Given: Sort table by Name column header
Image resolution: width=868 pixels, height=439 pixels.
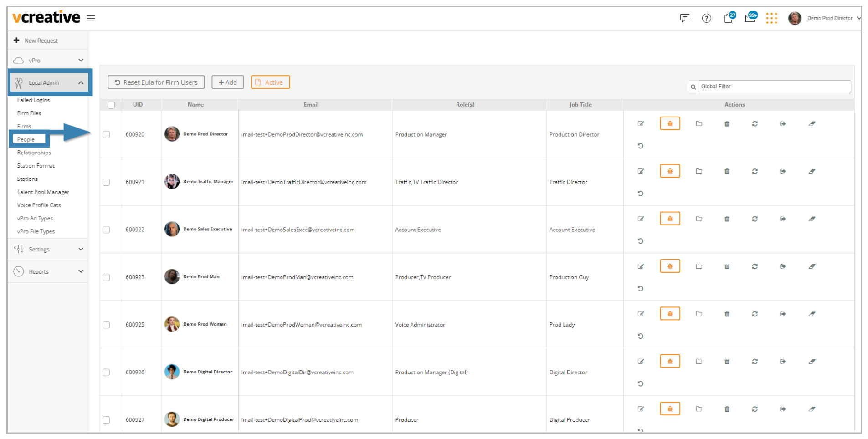Looking at the screenshot, I should pos(195,105).
